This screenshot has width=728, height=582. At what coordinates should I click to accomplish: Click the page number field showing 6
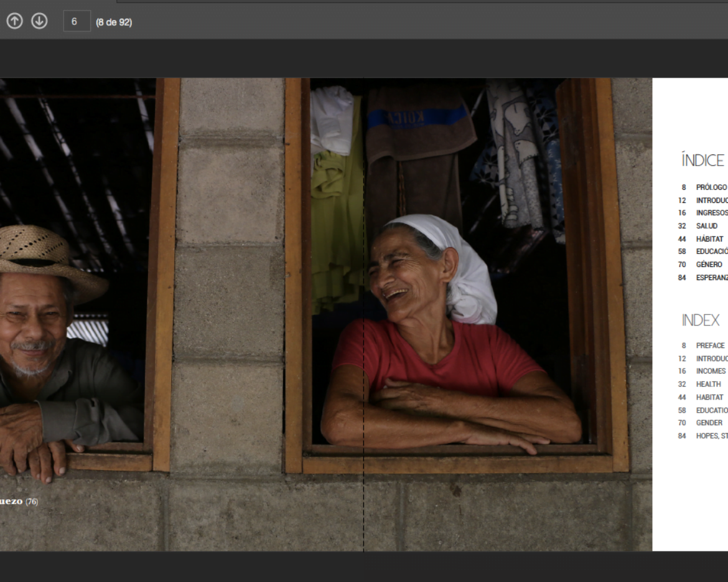[77, 21]
